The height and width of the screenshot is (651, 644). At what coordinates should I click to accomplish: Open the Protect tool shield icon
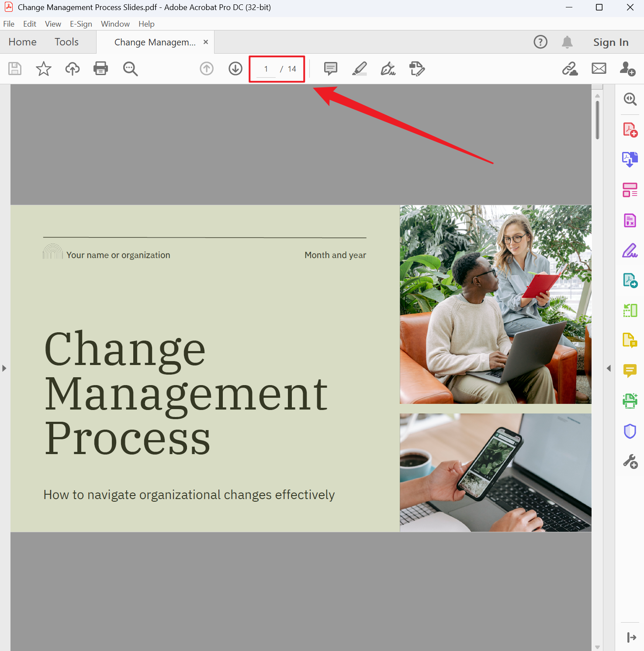point(630,431)
